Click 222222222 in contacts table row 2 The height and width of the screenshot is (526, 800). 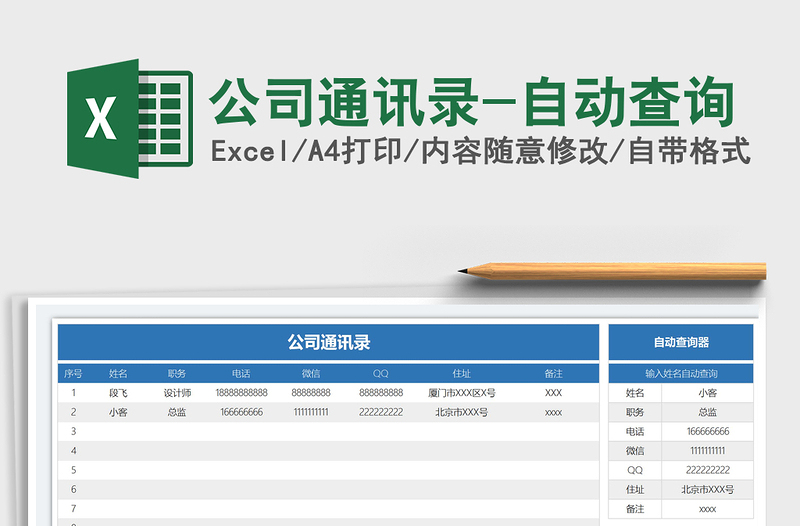pos(381,412)
